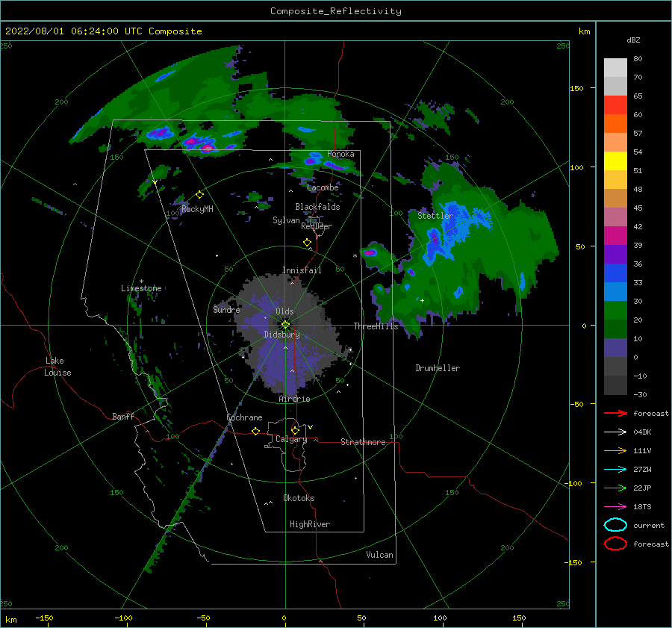Click the Okotoks city label
Viewport: 672px width, 628px height.
tap(299, 498)
